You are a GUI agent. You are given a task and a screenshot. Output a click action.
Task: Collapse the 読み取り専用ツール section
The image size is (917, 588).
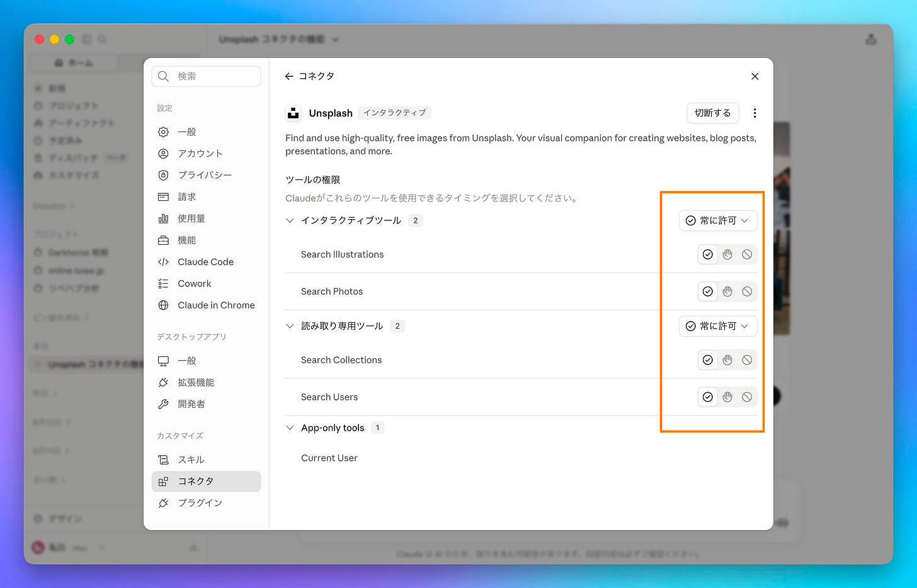290,326
